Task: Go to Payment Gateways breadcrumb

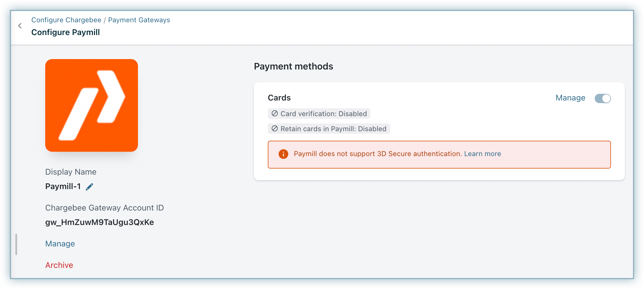Action: click(139, 20)
